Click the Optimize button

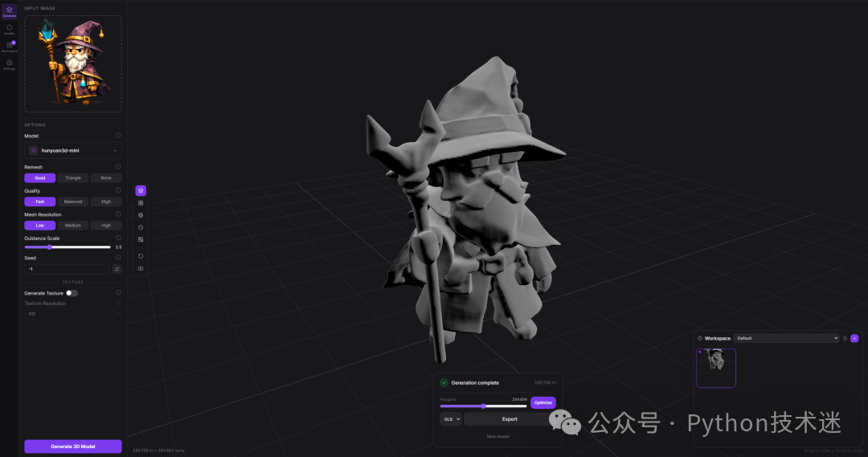[x=543, y=402]
